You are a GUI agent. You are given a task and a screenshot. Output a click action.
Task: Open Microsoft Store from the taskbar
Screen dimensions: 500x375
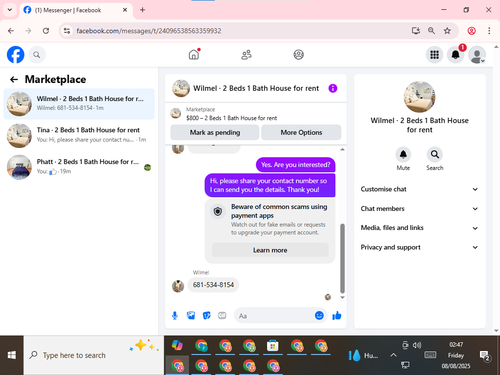(272, 346)
